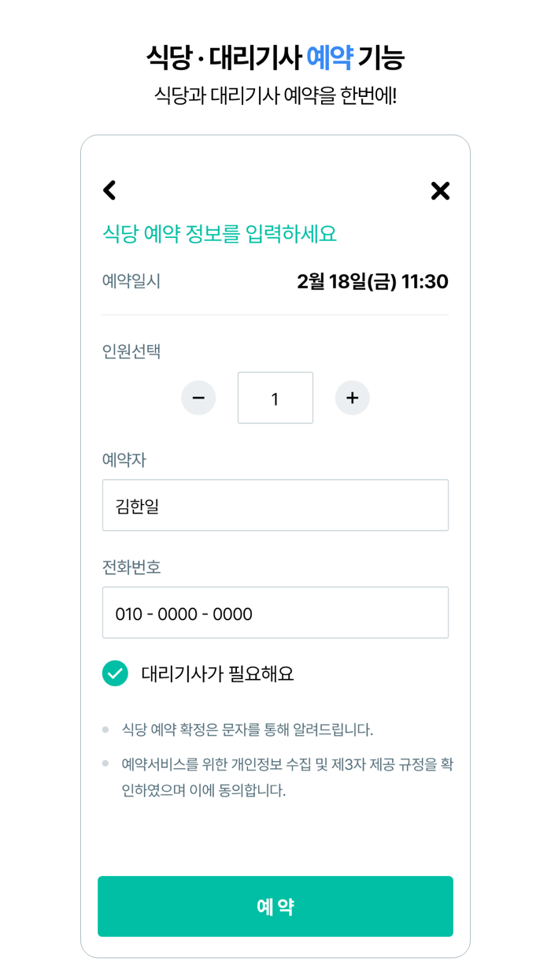Hit the plus sign beside the counter

click(x=353, y=398)
